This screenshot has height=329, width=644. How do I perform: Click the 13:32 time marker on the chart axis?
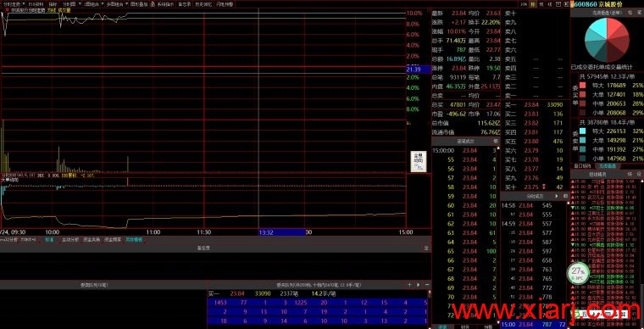tap(266, 232)
